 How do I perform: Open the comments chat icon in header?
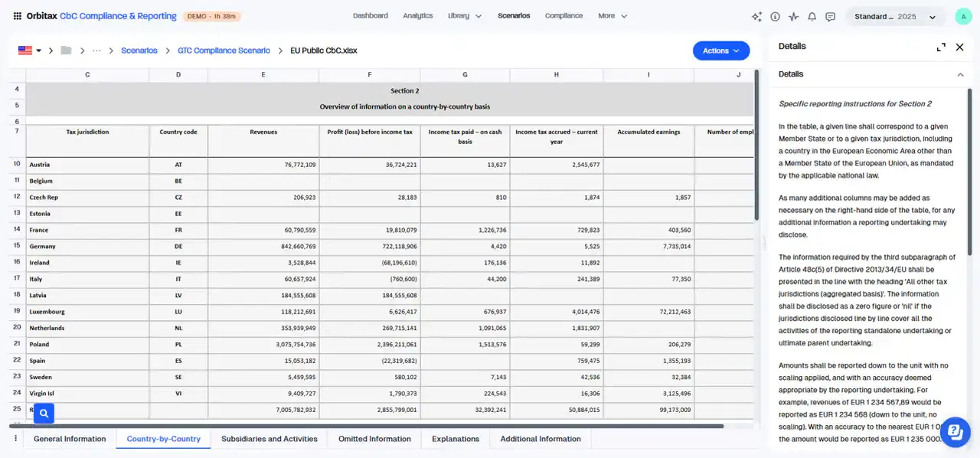pos(830,16)
